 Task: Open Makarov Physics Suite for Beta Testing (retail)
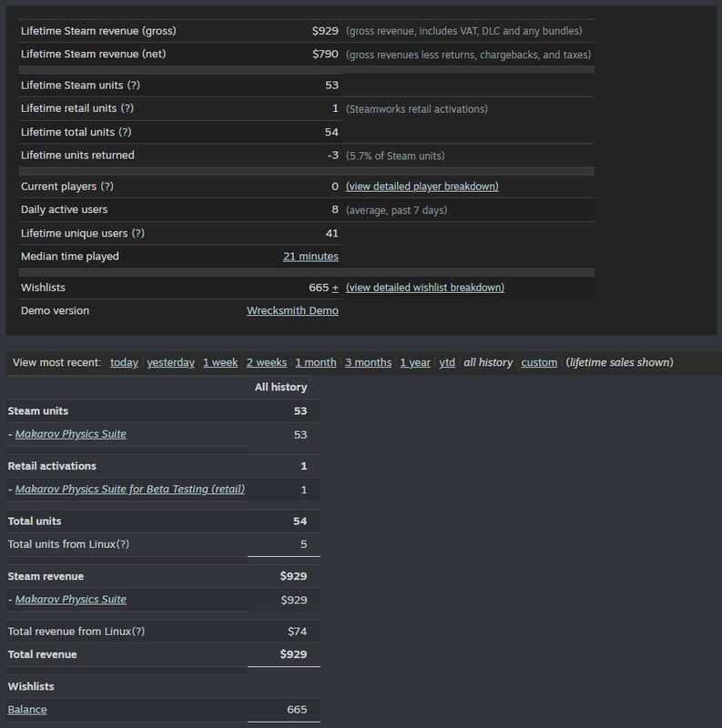130,490
